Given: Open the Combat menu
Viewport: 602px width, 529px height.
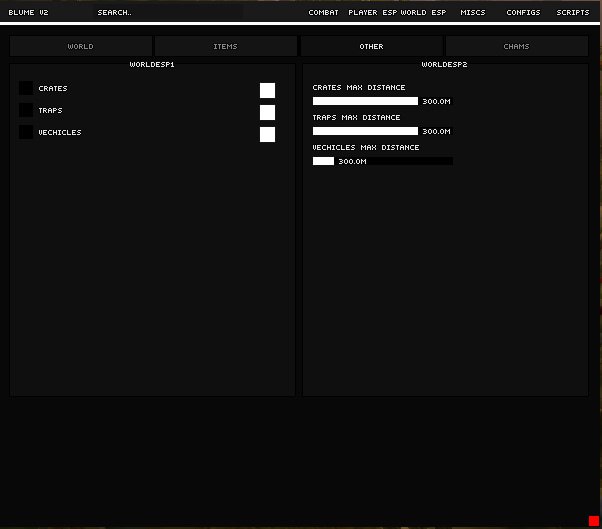Looking at the screenshot, I should click(323, 12).
